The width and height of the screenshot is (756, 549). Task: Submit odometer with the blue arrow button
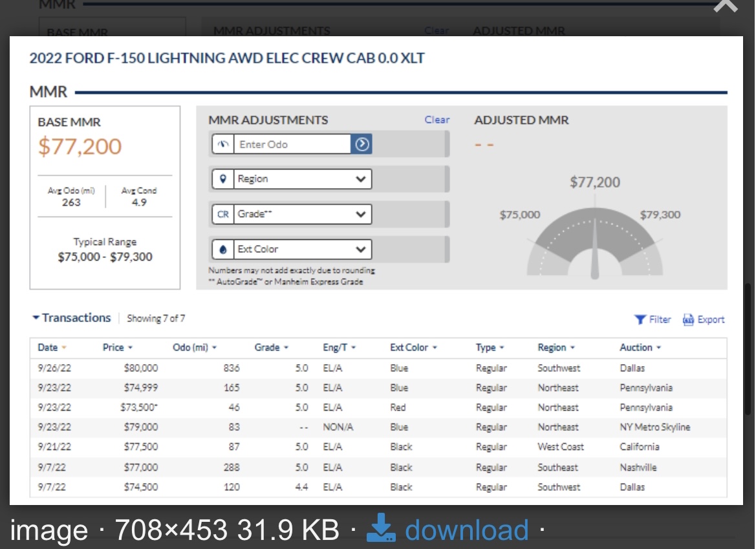362,144
